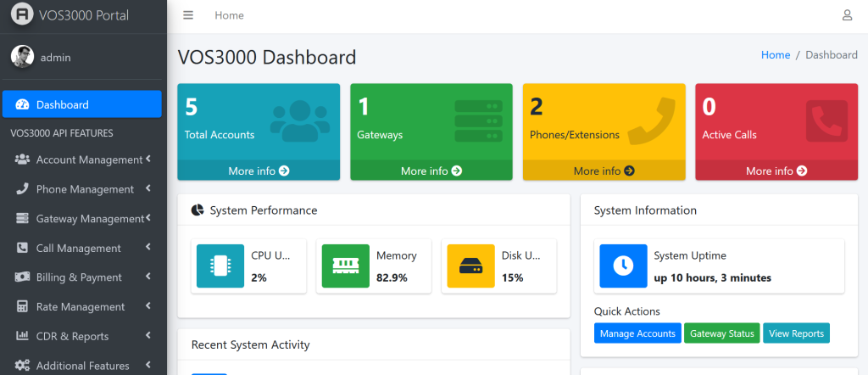
Task: Open More info on Total Accounts card
Action: click(x=259, y=171)
